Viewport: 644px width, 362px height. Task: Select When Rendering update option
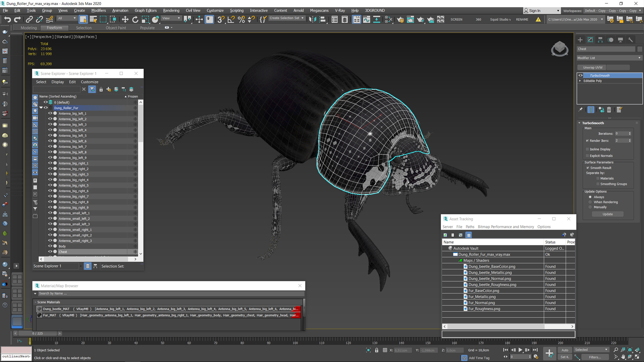590,202
